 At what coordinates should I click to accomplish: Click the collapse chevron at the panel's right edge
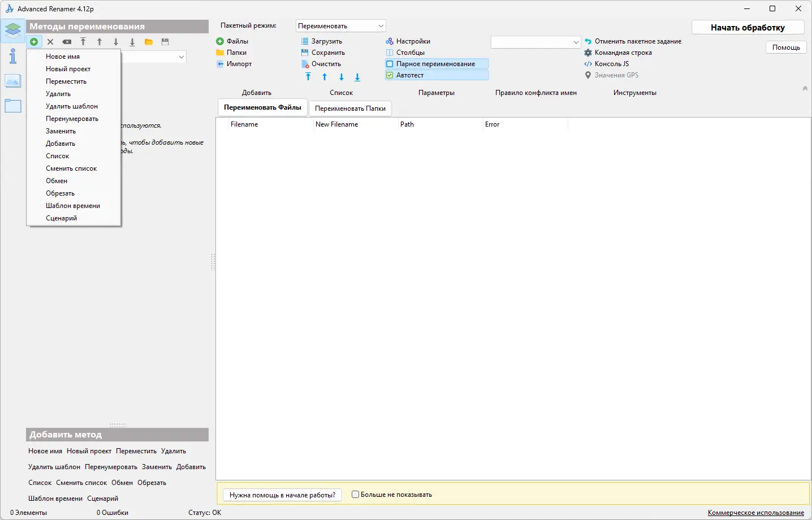click(x=804, y=88)
